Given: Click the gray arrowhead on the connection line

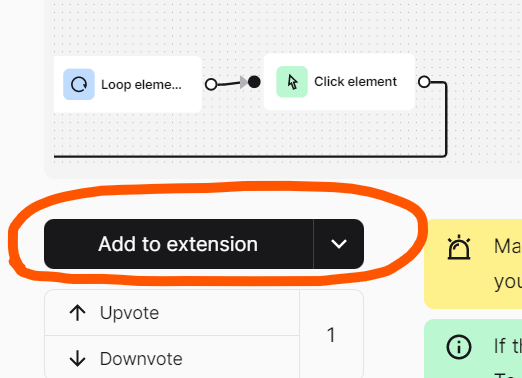Looking at the screenshot, I should point(244,82).
